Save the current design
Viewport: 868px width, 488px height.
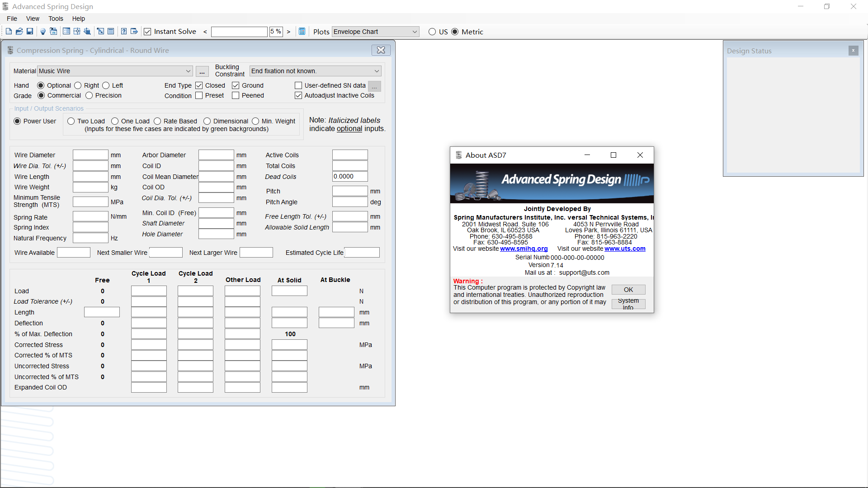tap(30, 31)
